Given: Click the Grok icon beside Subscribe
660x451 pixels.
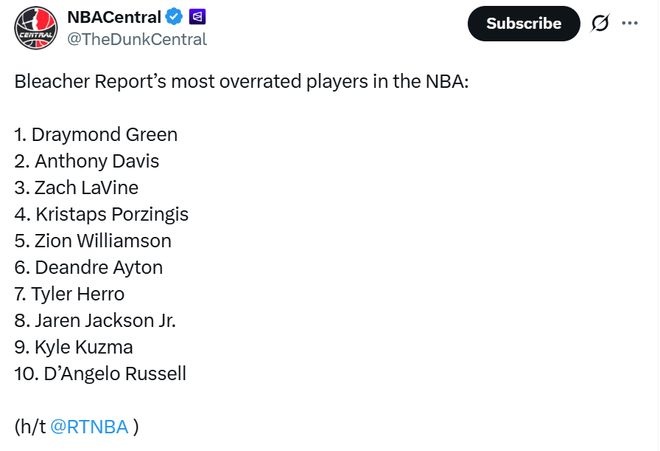Looking at the screenshot, I should point(600,23).
